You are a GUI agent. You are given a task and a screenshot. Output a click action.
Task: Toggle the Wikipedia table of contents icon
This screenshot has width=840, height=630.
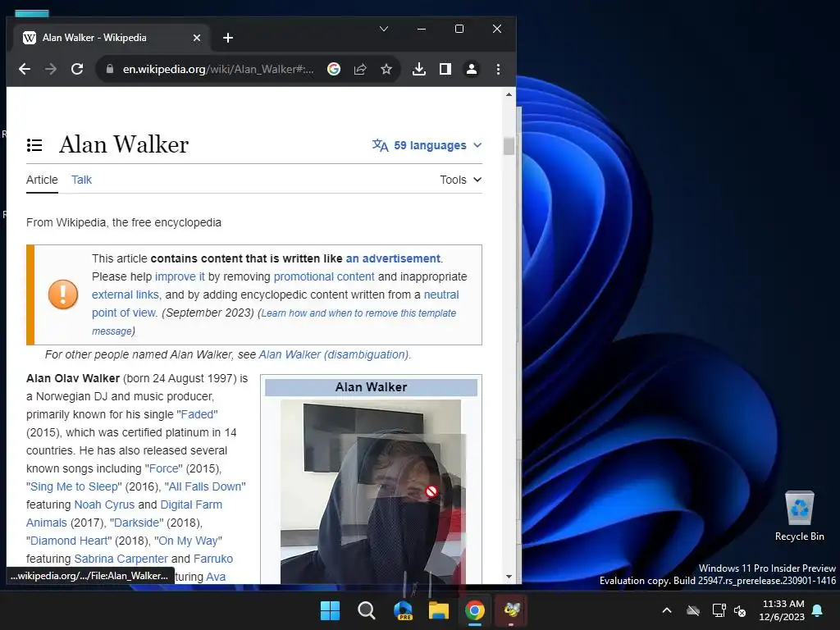34,145
